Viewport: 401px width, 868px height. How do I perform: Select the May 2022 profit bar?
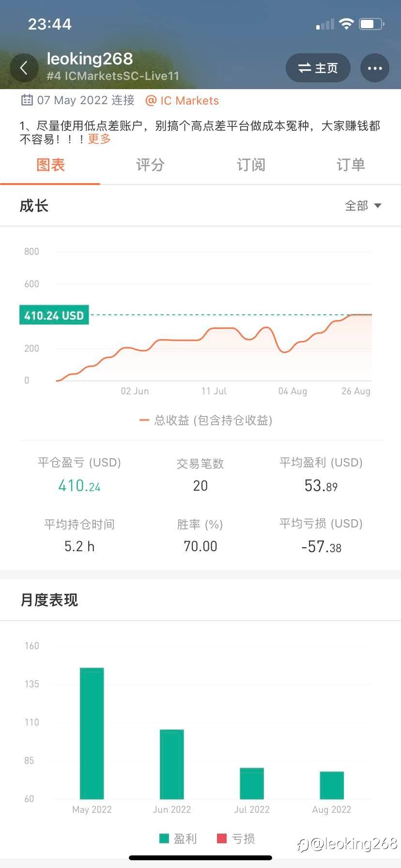[92, 733]
